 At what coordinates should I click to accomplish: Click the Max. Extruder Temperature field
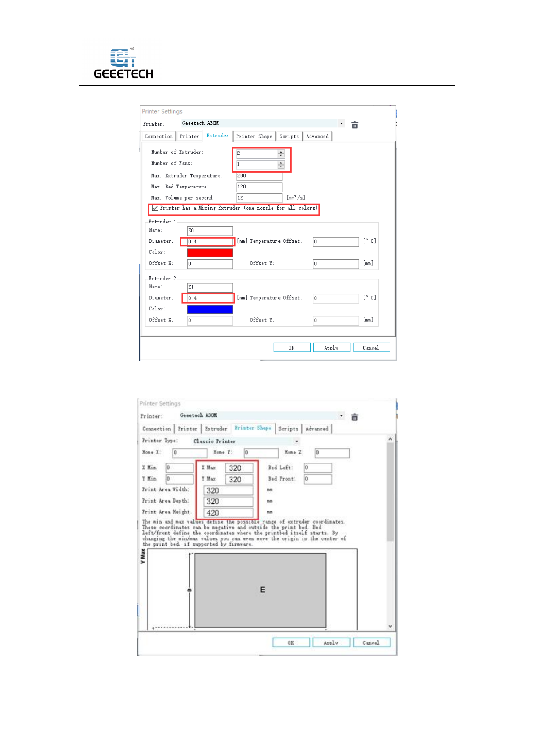click(x=259, y=176)
